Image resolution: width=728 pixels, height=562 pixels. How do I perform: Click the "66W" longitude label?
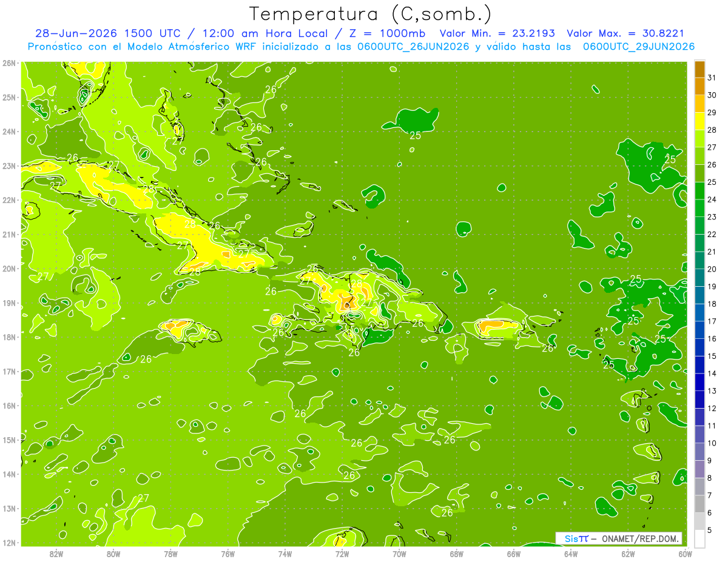pyautogui.click(x=514, y=554)
